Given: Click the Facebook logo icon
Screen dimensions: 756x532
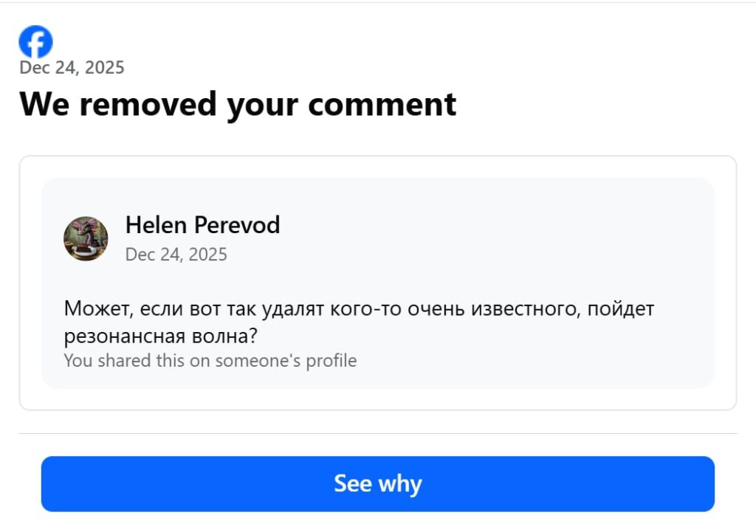Looking at the screenshot, I should pos(35,42).
